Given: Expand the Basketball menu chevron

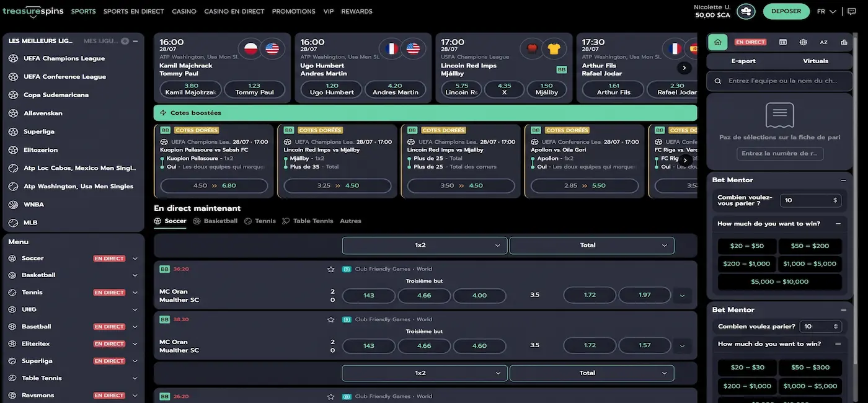Looking at the screenshot, I should (x=135, y=275).
